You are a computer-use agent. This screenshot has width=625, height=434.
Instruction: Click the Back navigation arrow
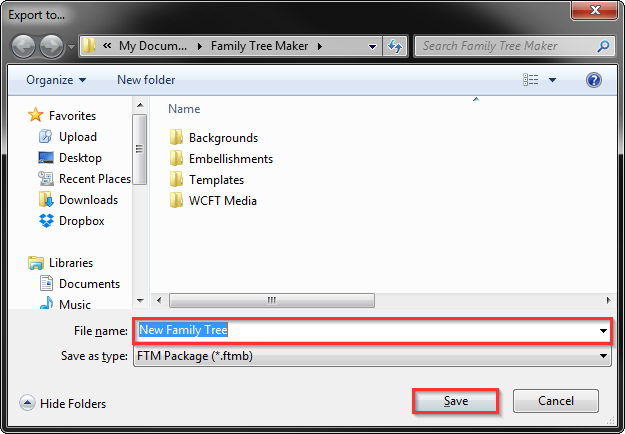tap(23, 47)
